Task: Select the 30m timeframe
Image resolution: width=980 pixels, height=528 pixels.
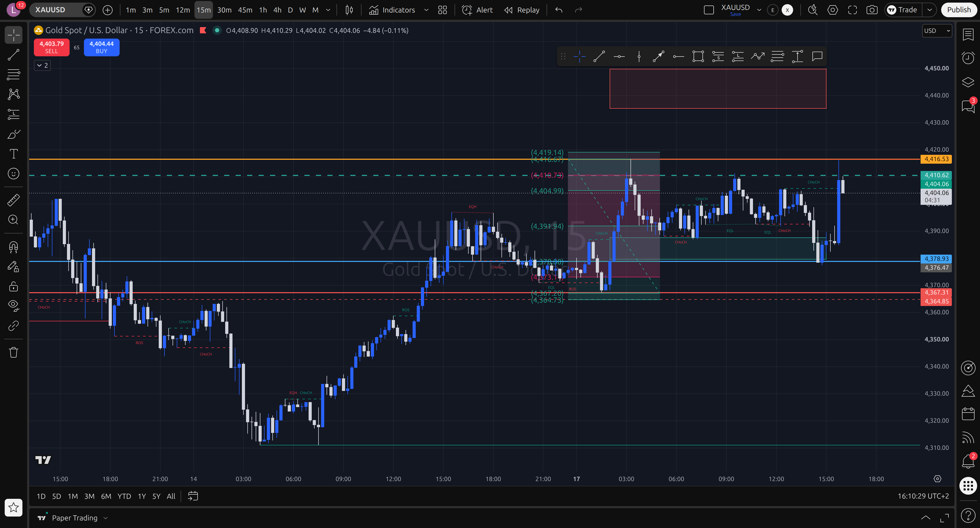Action: [224, 10]
